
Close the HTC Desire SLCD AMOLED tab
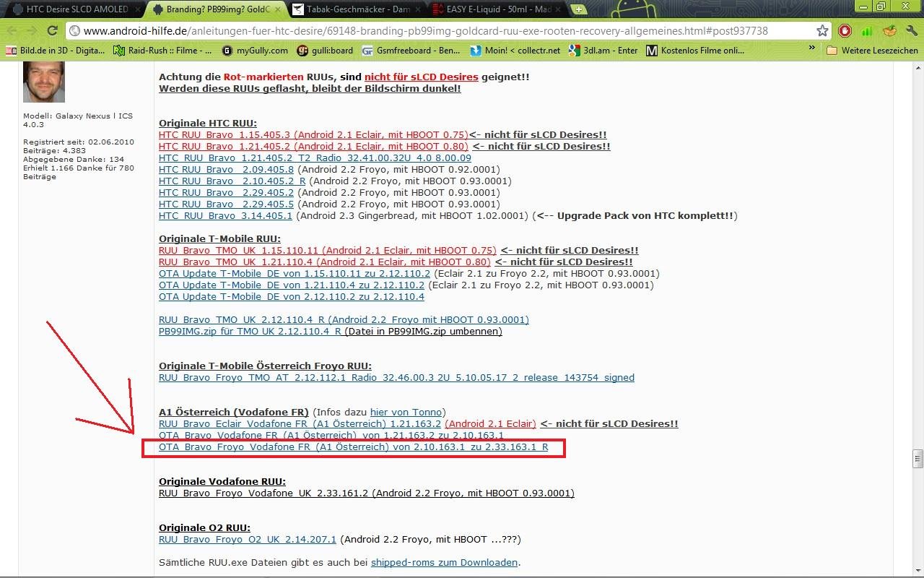pyautogui.click(x=139, y=9)
